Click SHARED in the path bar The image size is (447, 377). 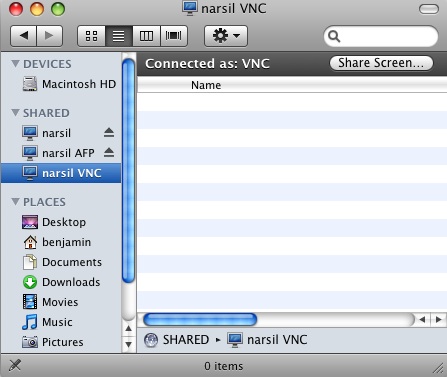click(x=186, y=340)
